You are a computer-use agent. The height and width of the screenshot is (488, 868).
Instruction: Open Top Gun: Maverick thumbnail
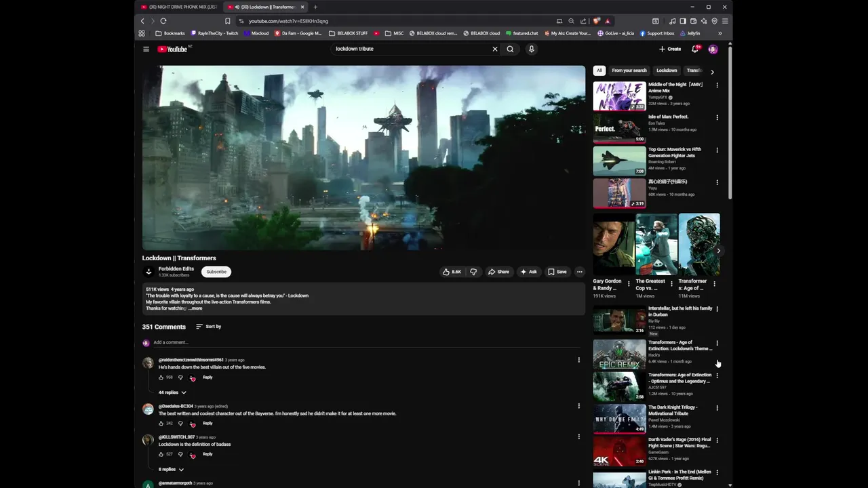[620, 161]
